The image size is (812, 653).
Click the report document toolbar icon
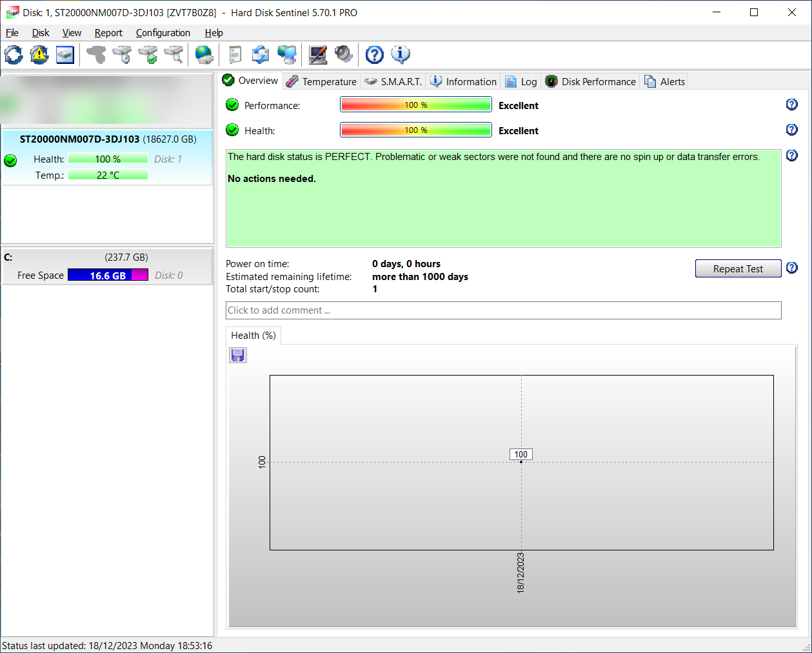point(235,55)
